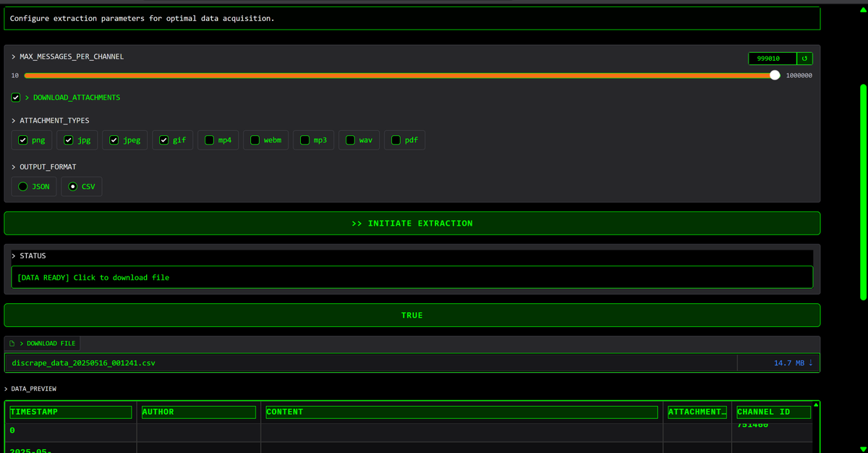Viewport: 868px width, 453px height.
Task: Click the orange max messages slider track
Action: (398, 75)
